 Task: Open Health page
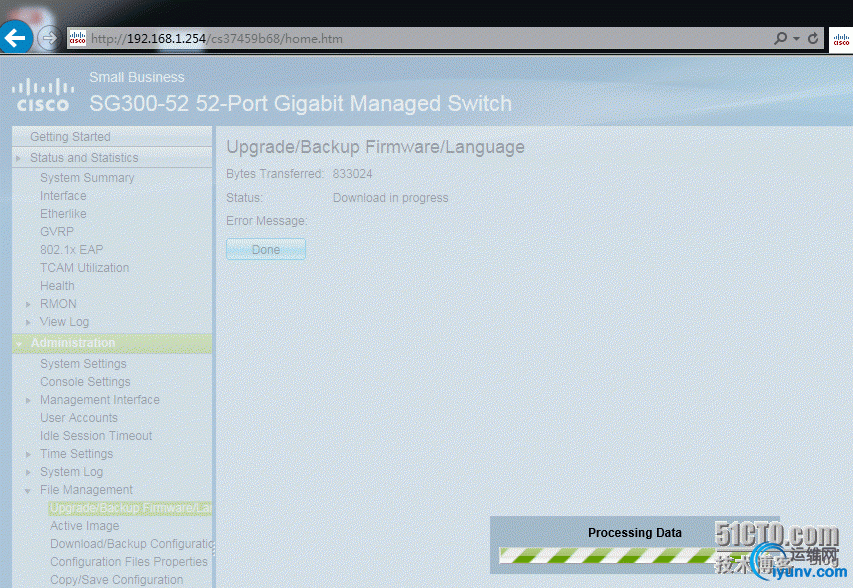pos(57,286)
